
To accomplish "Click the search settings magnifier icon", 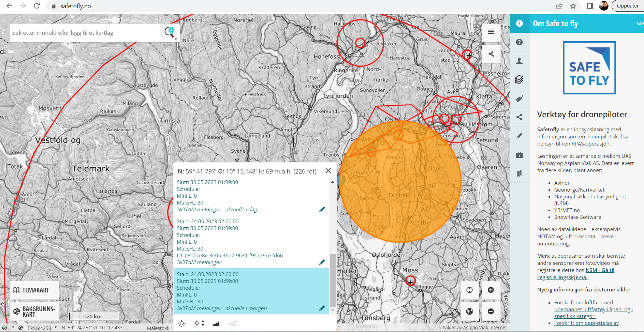I will coord(170,32).
